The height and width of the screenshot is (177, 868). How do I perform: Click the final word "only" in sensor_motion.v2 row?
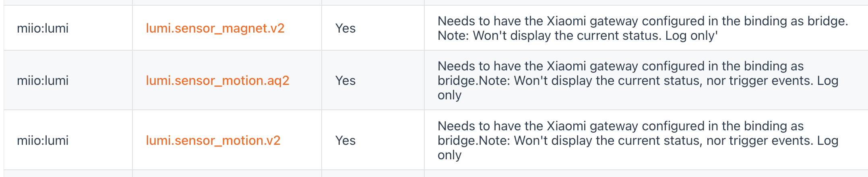point(449,155)
